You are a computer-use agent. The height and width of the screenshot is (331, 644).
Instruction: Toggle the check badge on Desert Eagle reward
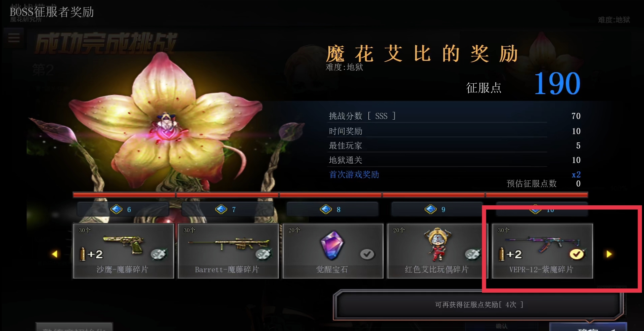(x=158, y=254)
